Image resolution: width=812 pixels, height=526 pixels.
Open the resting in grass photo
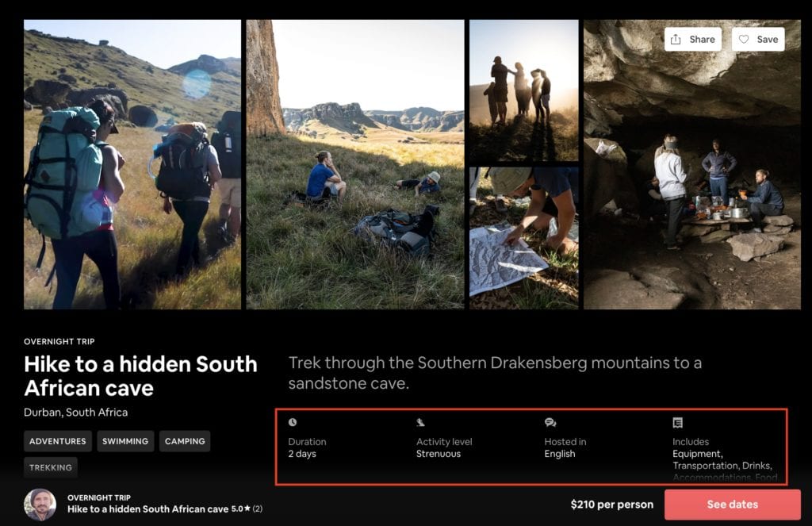click(354, 164)
